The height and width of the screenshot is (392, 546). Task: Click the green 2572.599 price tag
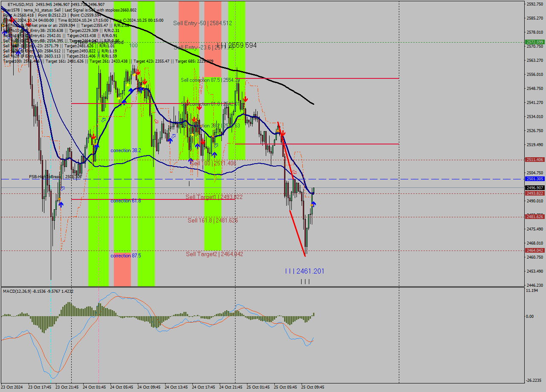[534, 42]
